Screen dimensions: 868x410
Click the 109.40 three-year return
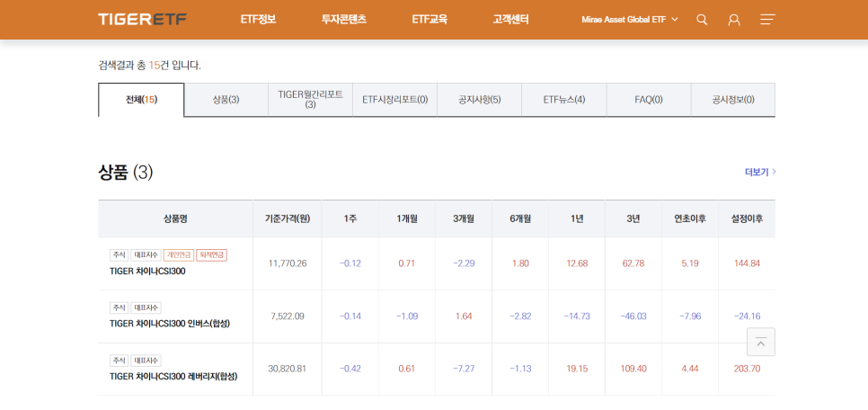pyautogui.click(x=633, y=369)
